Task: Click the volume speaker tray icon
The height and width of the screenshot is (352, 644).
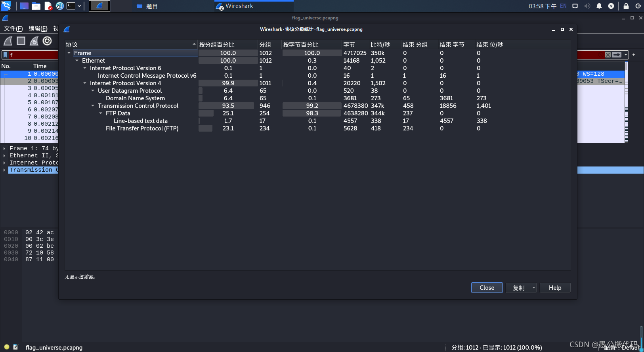Action: pos(587,6)
